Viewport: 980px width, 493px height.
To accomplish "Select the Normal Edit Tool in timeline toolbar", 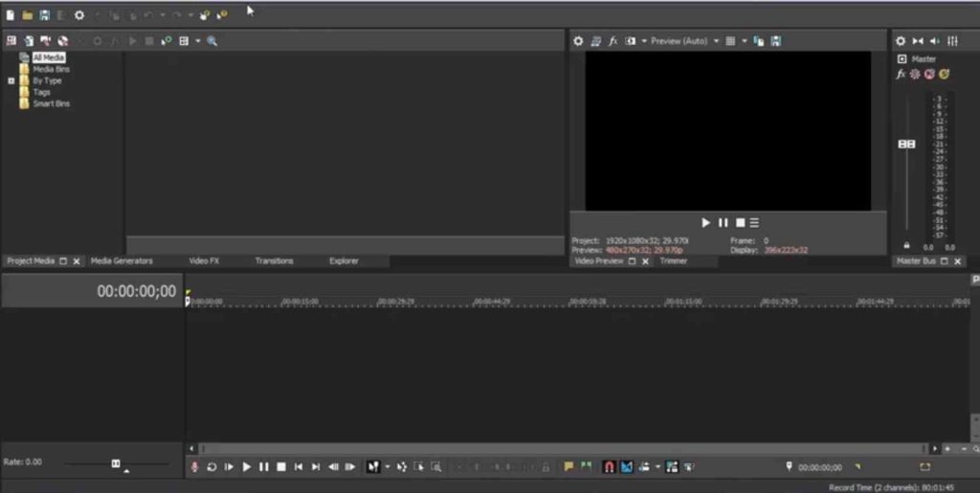I will [x=373, y=467].
